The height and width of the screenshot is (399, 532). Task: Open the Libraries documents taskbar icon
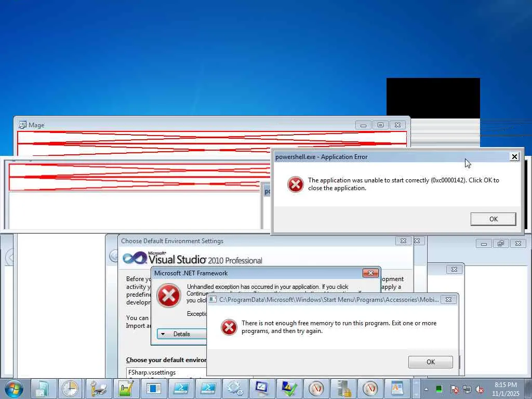pyautogui.click(x=43, y=389)
